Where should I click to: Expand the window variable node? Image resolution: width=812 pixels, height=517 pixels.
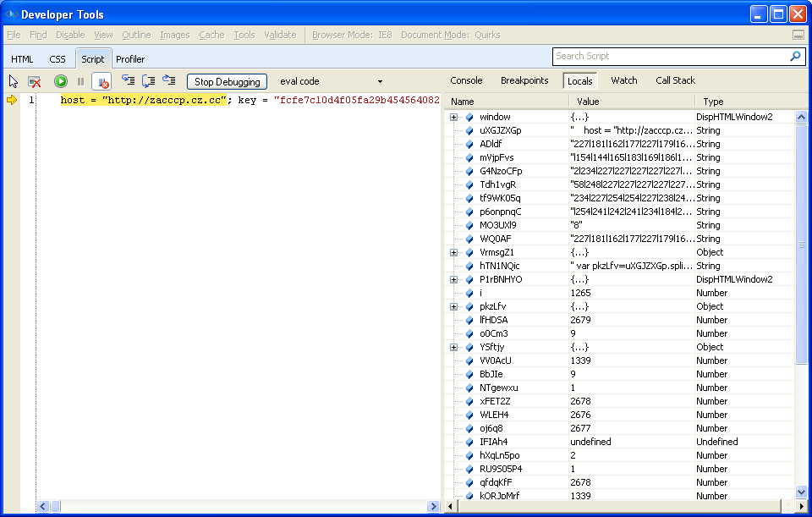[454, 117]
